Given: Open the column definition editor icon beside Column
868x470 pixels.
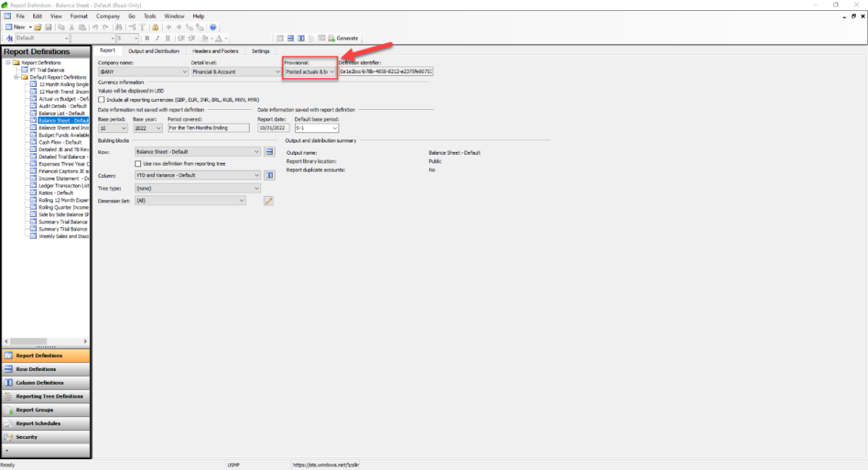Looking at the screenshot, I should coord(269,175).
